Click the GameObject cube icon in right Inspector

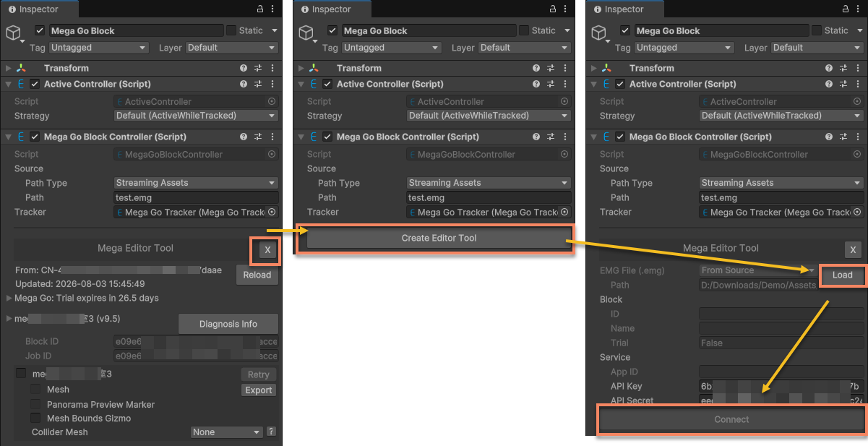(x=599, y=33)
